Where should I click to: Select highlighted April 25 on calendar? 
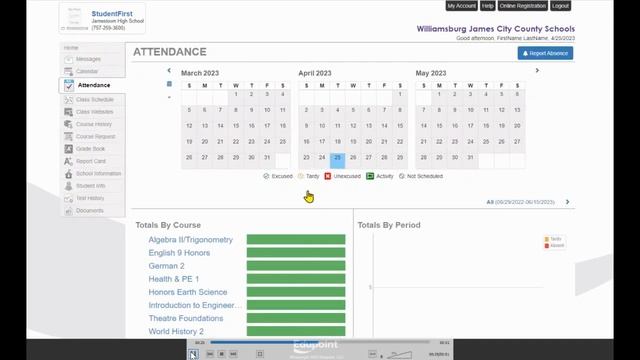click(338, 160)
